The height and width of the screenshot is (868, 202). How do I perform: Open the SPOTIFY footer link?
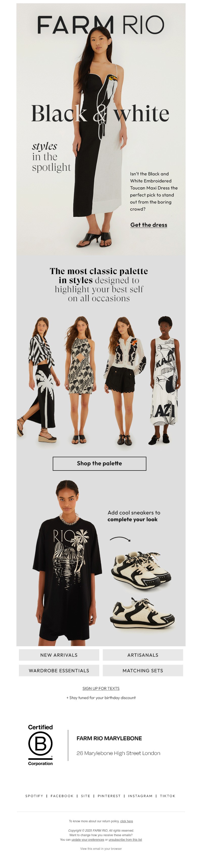pos(34,796)
